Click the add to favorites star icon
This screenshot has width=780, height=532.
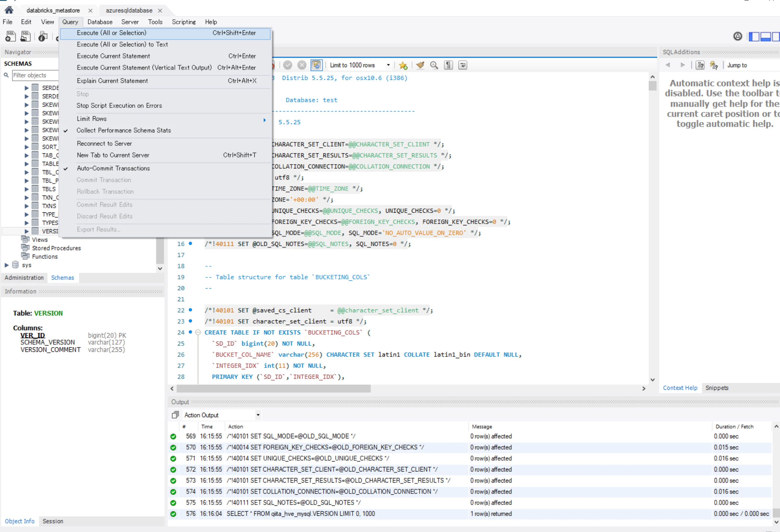point(403,65)
